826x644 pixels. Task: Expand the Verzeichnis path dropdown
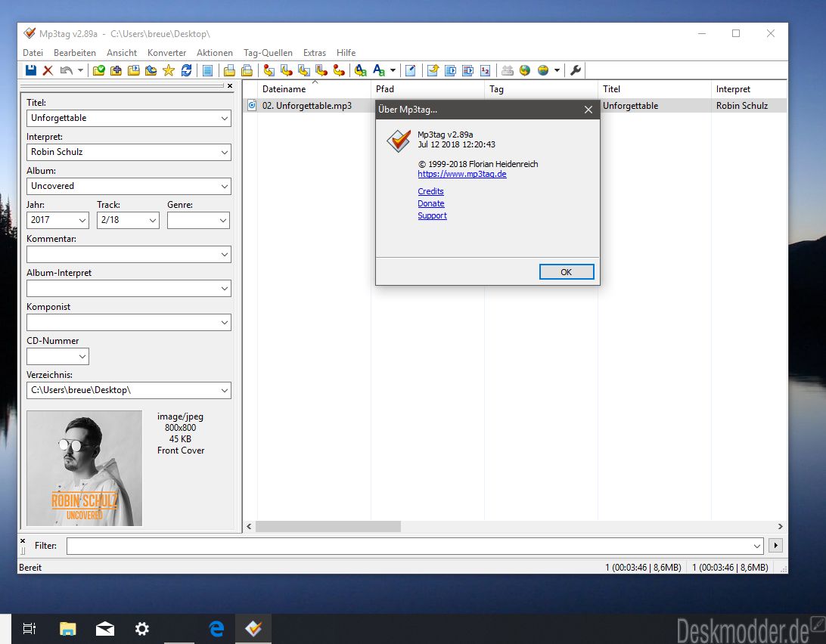click(x=225, y=391)
